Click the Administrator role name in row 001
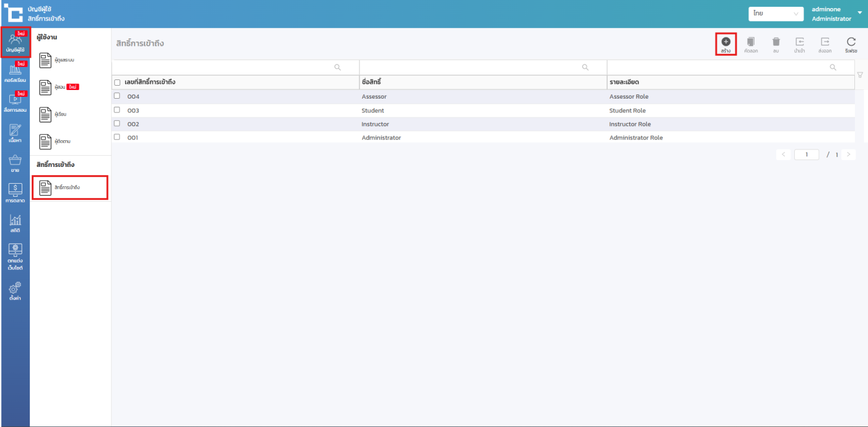The width and height of the screenshot is (868, 427). tap(381, 138)
